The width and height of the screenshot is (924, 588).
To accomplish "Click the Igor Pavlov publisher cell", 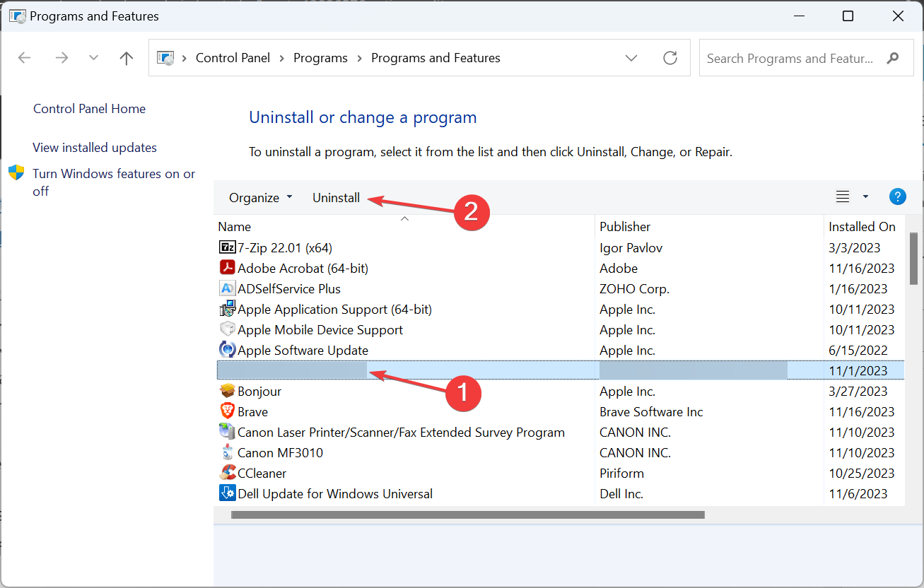I will [x=631, y=248].
